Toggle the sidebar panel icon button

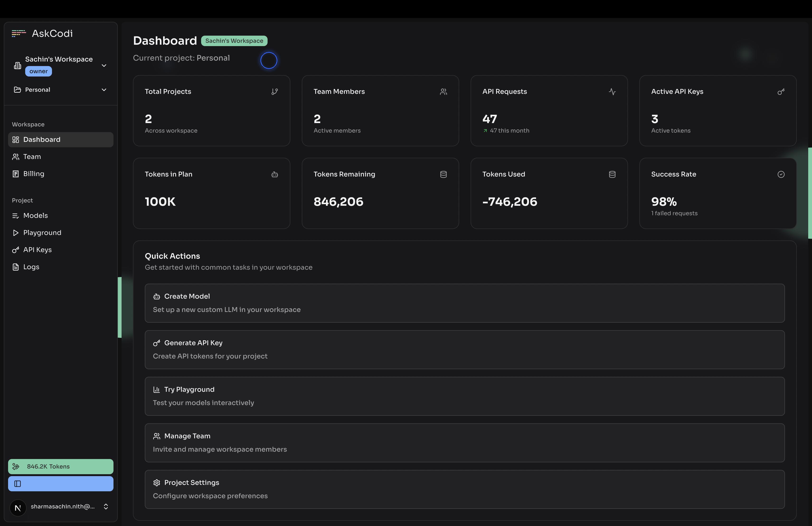pos(61,484)
